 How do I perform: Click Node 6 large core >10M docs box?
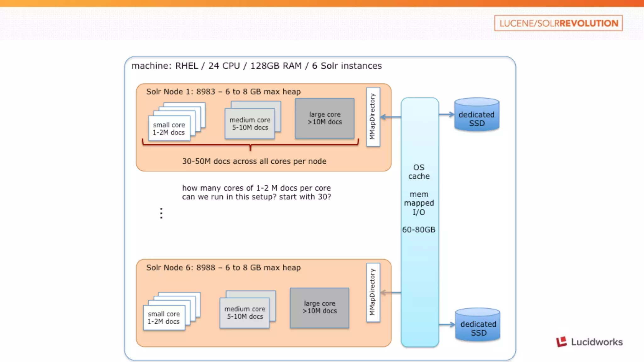tap(319, 307)
